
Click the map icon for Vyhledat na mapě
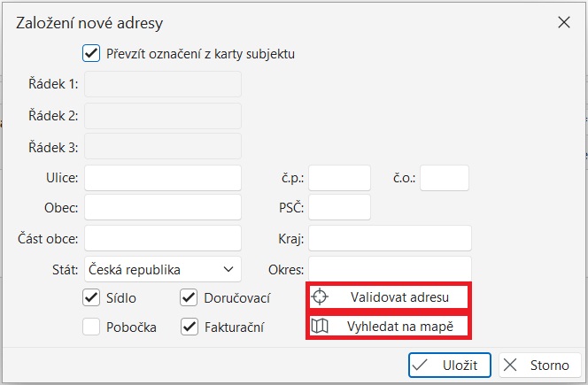point(320,327)
